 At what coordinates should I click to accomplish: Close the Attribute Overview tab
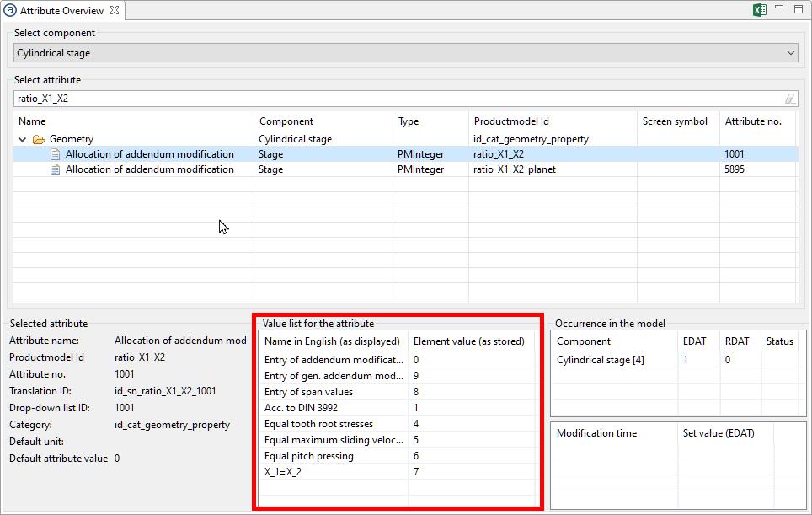click(x=115, y=11)
